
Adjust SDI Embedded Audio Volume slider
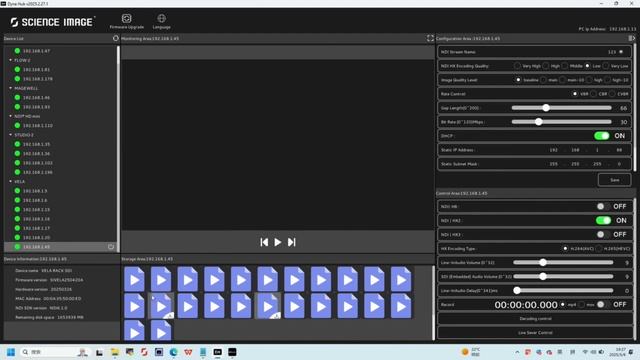click(x=543, y=276)
